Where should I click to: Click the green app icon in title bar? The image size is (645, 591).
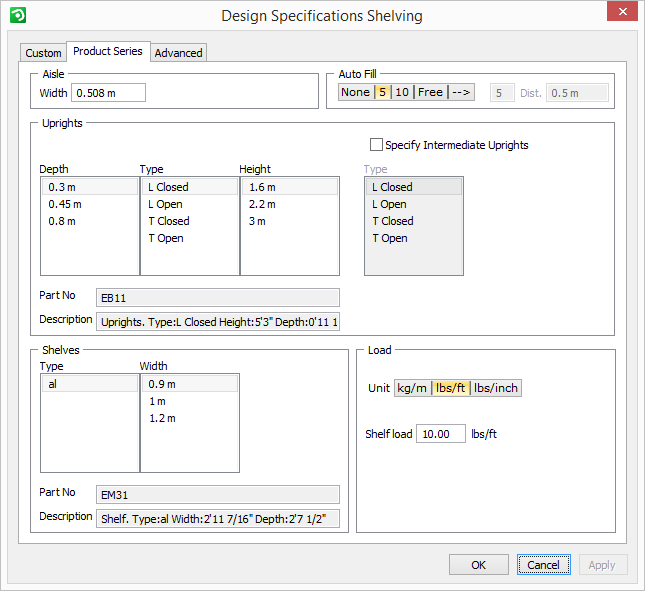[17, 15]
